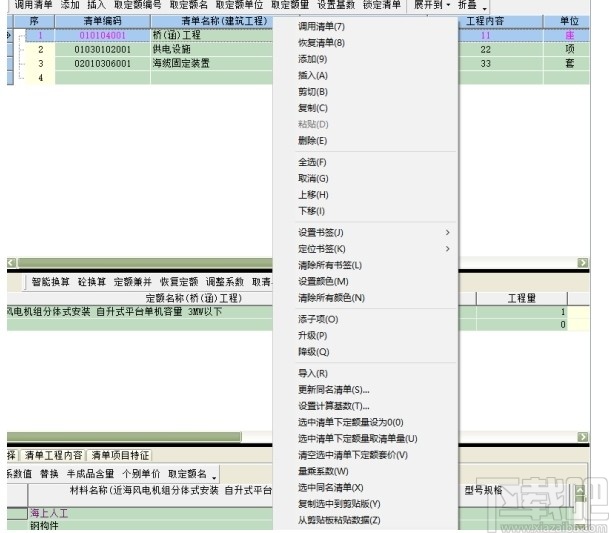Select 添加(9) in the context menu

click(313, 59)
